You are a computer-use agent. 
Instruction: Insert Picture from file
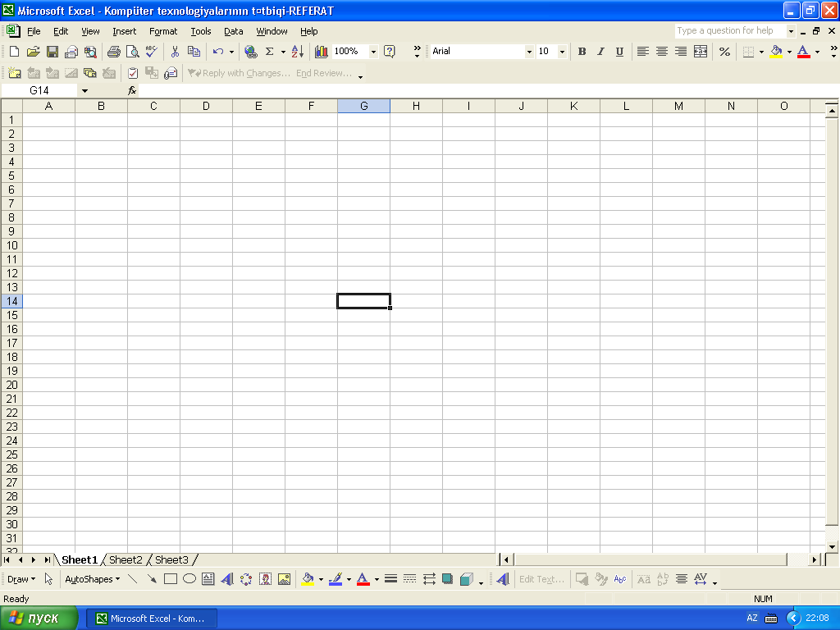tap(284, 579)
